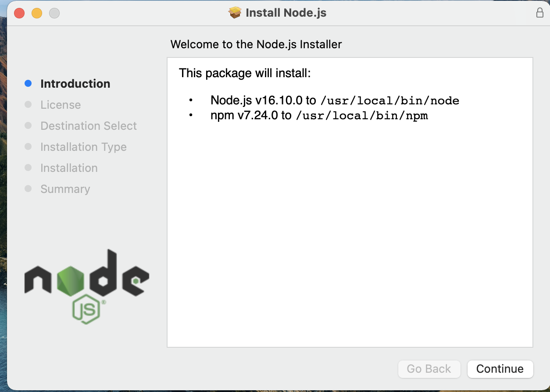Click the blue Introduction step bullet
Screen dimensions: 550x392
[x=28, y=83]
